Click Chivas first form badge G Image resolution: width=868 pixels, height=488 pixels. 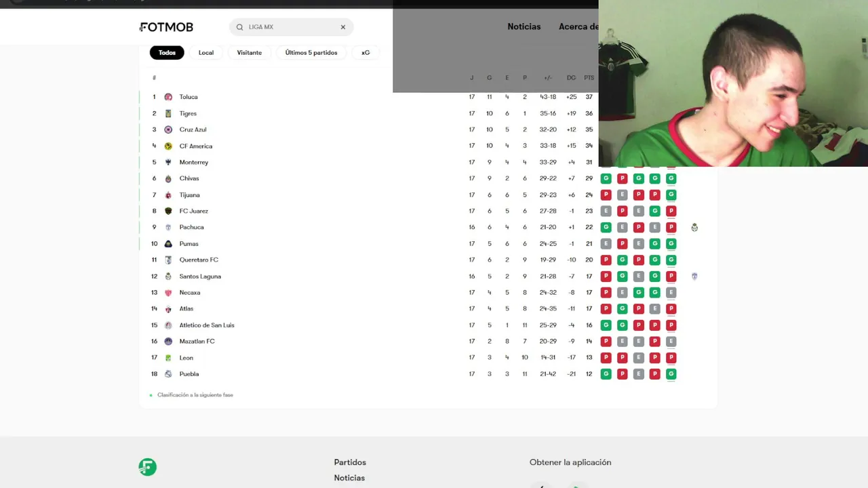[x=606, y=178]
